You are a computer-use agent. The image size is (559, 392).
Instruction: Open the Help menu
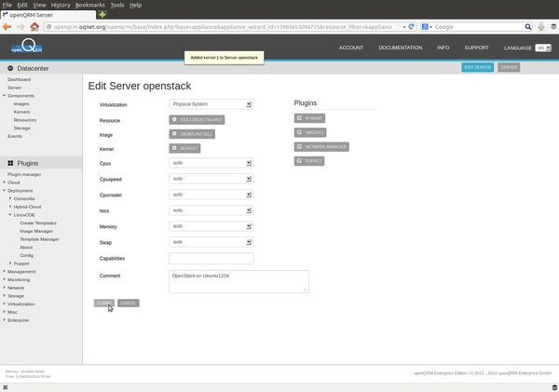[x=135, y=5]
